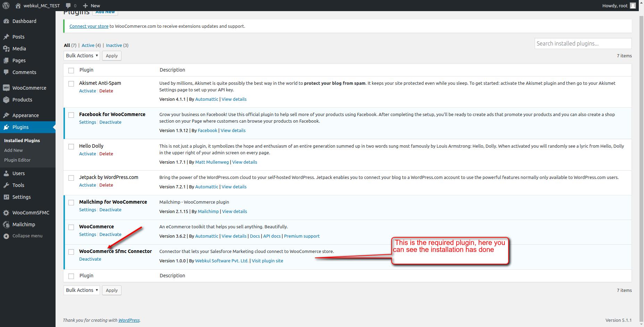Viewport: 644px width, 327px height.
Task: Click the Plugins plug icon in sidebar
Action: pos(6,127)
